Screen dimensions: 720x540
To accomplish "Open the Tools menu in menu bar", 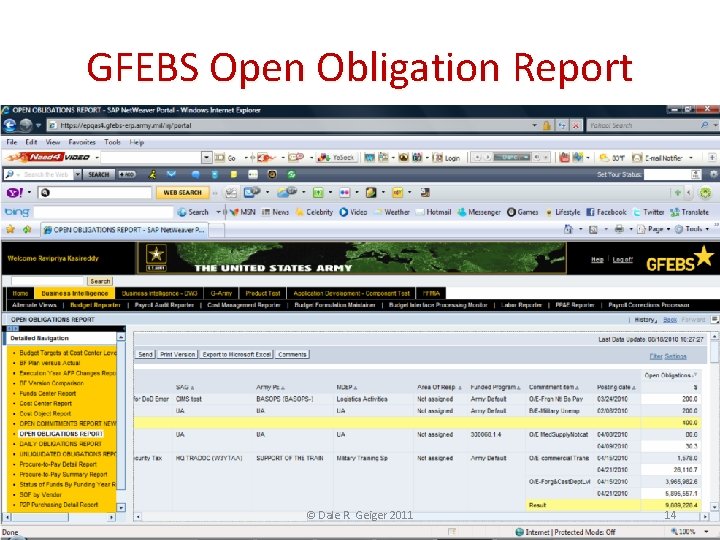I will pos(112,142).
